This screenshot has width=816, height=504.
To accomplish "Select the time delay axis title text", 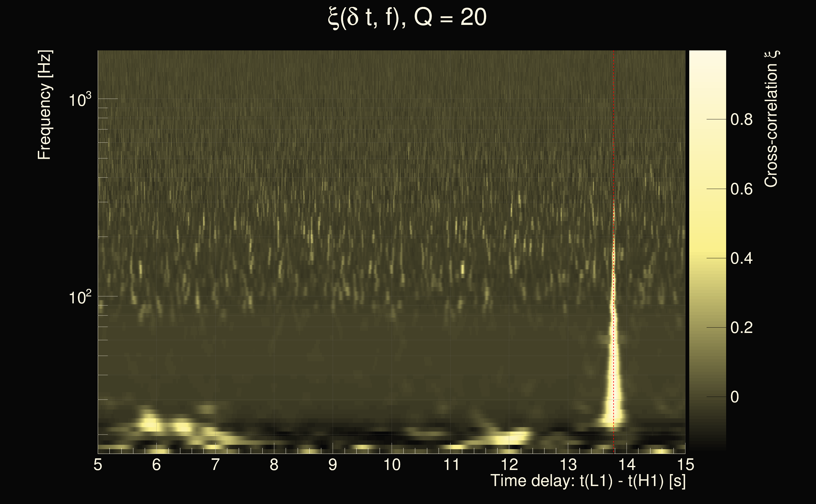I will point(588,481).
